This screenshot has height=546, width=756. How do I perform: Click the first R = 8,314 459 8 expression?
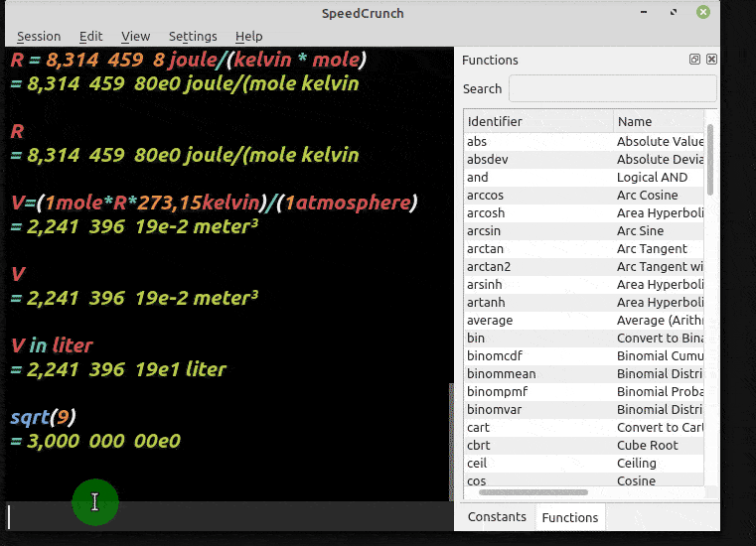[189, 60]
